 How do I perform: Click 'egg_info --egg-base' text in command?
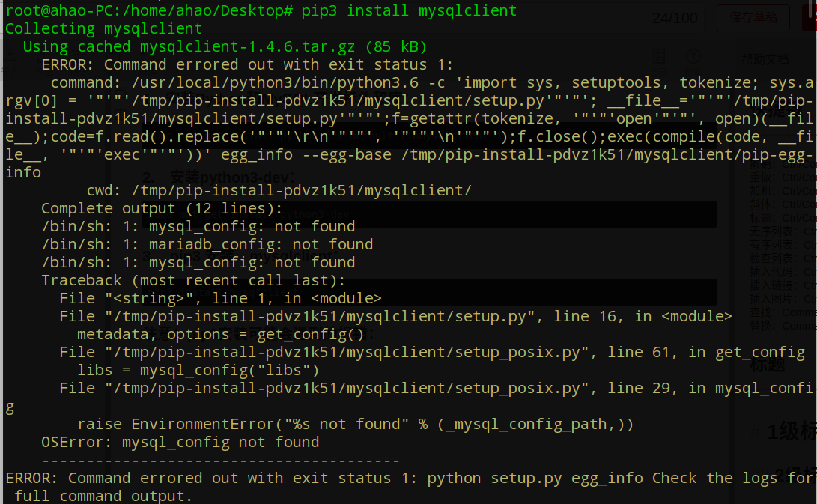point(306,155)
